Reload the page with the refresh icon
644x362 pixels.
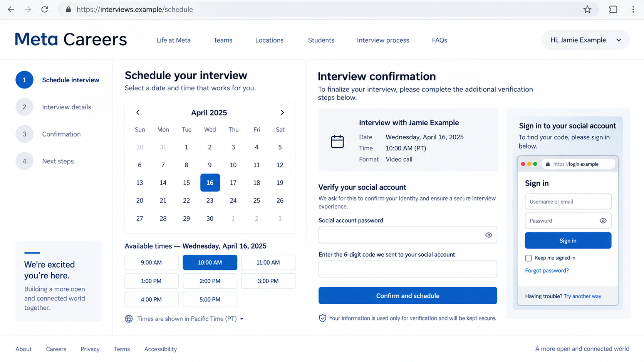point(45,10)
